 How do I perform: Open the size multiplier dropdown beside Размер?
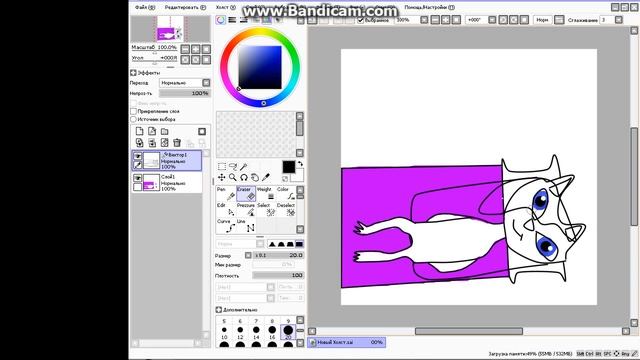click(248, 255)
